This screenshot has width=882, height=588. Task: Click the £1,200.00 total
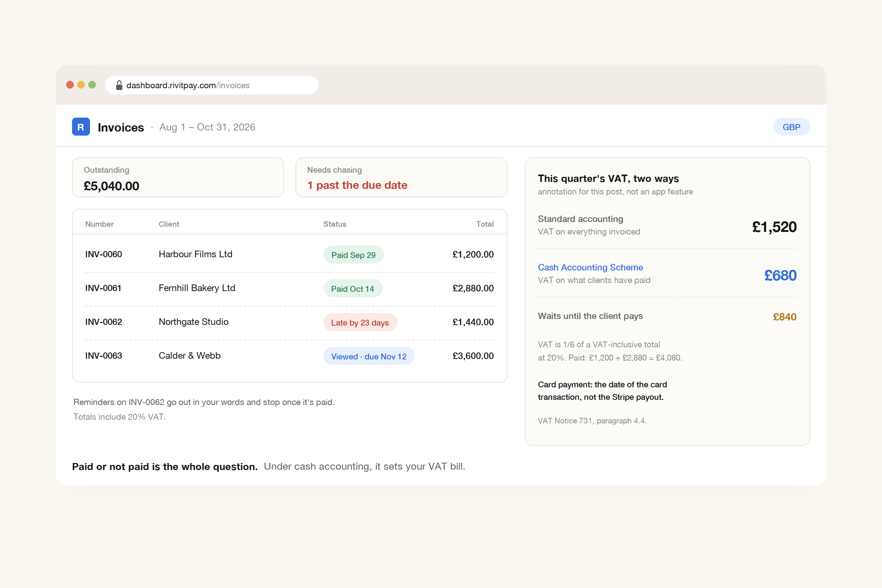click(473, 254)
